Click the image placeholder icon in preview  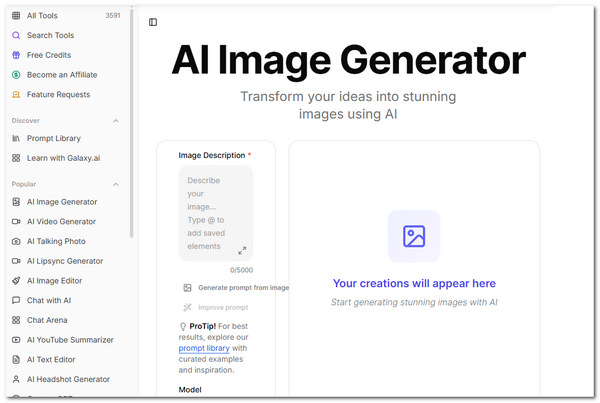coord(414,236)
